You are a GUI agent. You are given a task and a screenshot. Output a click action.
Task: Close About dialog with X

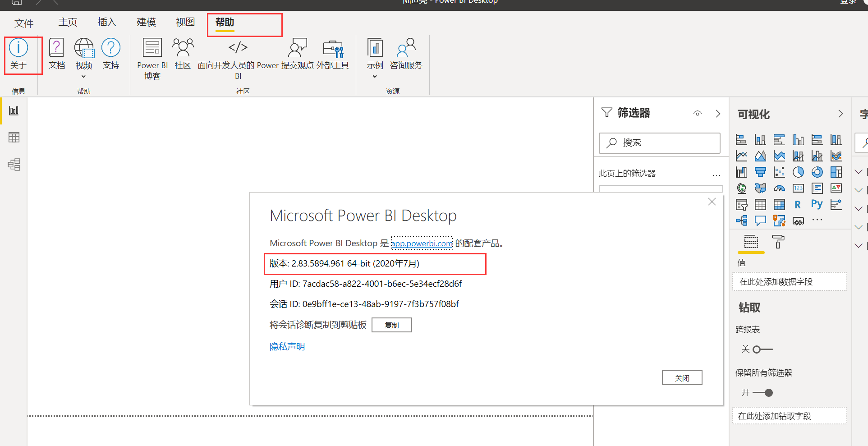point(712,202)
